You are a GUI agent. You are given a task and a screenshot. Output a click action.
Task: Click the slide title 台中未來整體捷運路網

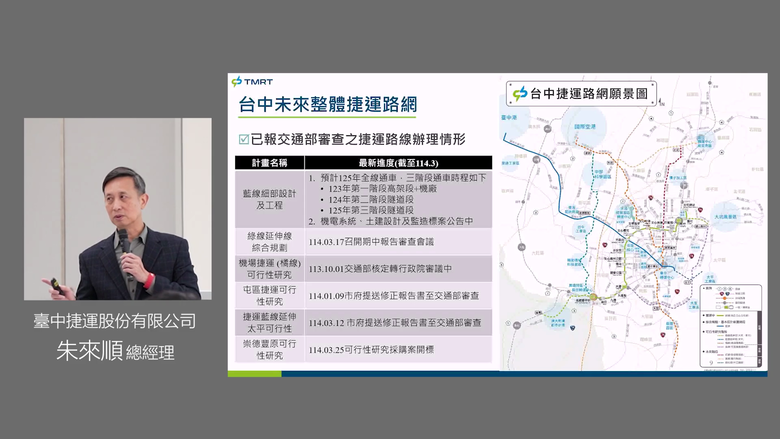click(327, 105)
